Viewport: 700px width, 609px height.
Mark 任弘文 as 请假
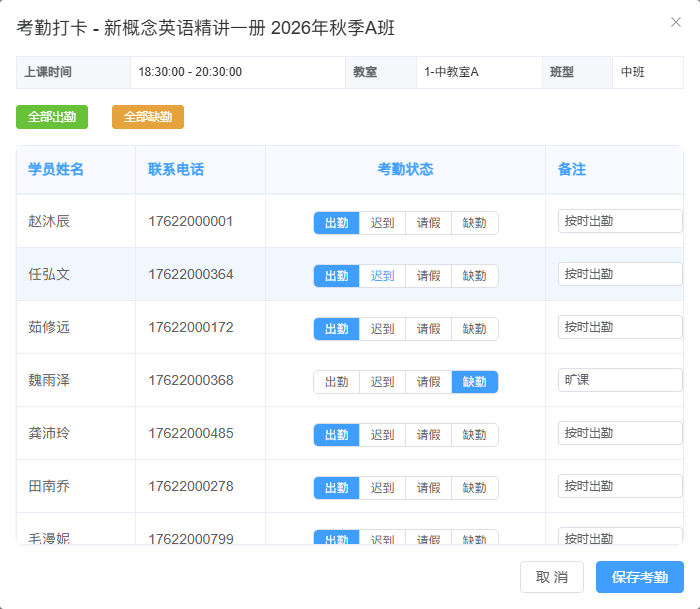(x=429, y=276)
